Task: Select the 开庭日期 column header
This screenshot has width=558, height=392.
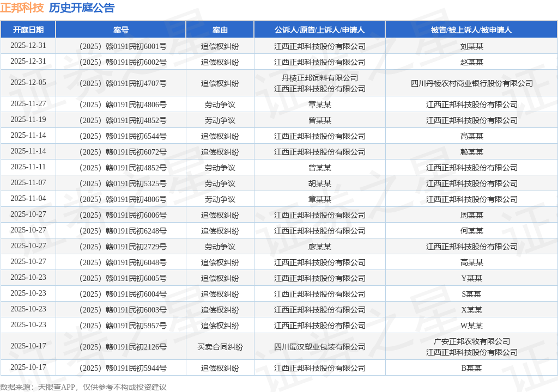Action: (28, 30)
